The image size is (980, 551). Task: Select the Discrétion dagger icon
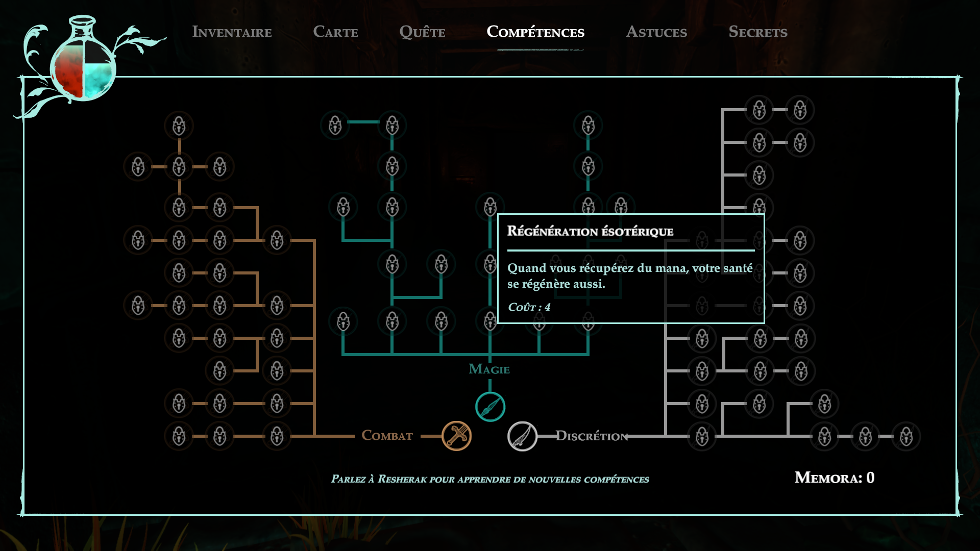(x=522, y=436)
